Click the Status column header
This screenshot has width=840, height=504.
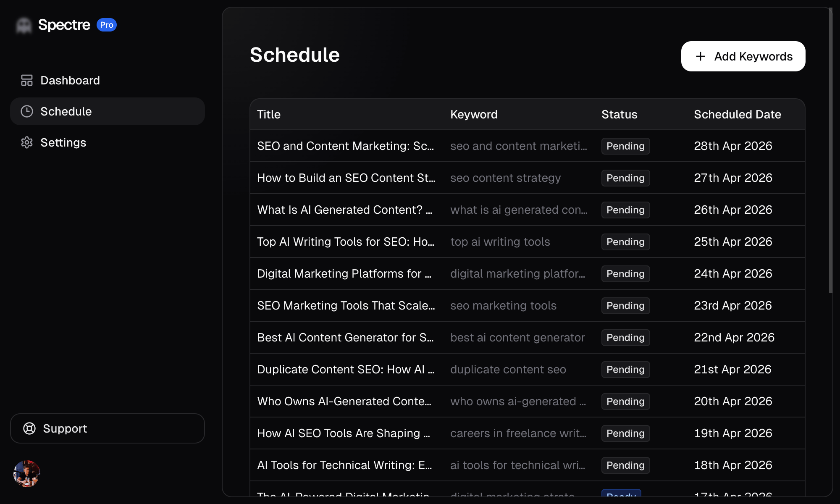coord(619,114)
